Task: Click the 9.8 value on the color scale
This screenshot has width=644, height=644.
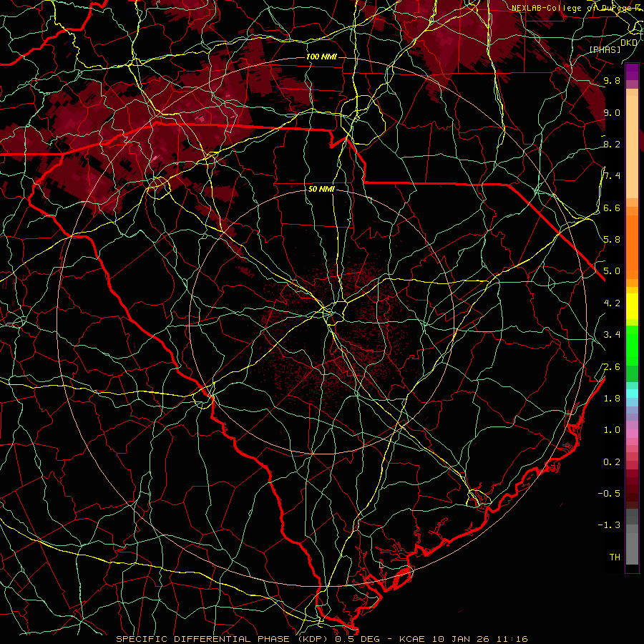Action: click(612, 81)
